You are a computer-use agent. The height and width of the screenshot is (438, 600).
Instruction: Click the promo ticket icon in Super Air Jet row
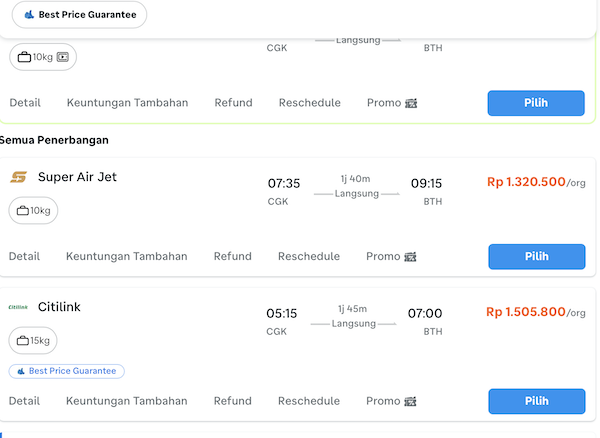coord(410,257)
